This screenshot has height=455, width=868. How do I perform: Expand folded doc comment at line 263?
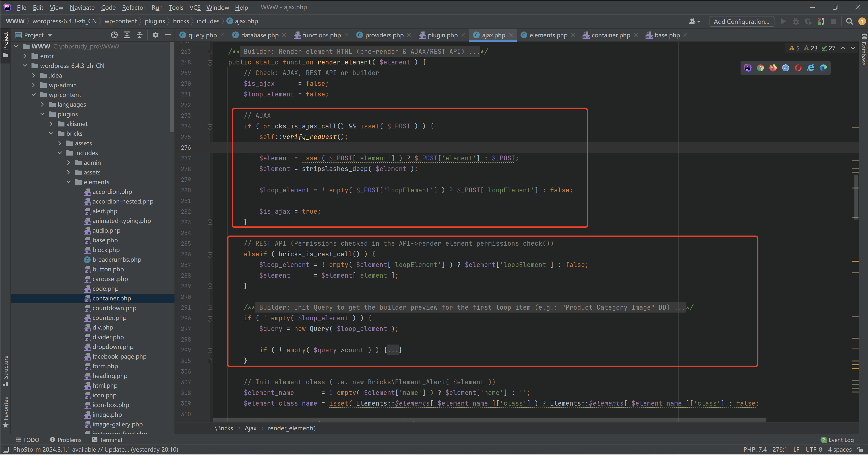click(x=210, y=52)
